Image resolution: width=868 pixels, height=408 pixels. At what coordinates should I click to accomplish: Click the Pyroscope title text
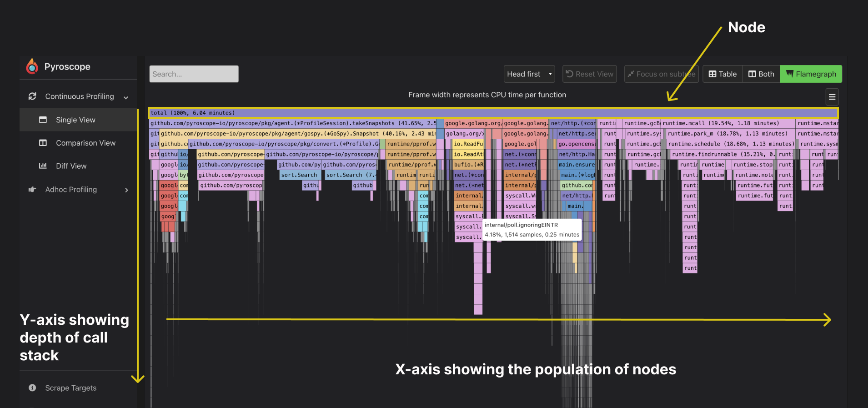coord(67,66)
